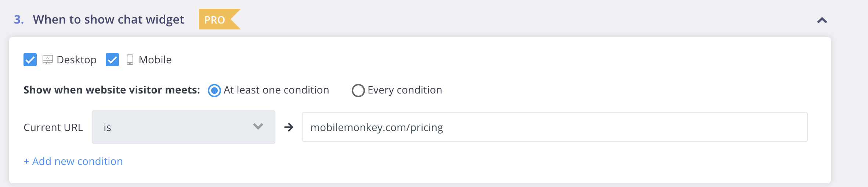Select the 'At least one condition' radio button
This screenshot has width=868, height=187.
tap(214, 90)
